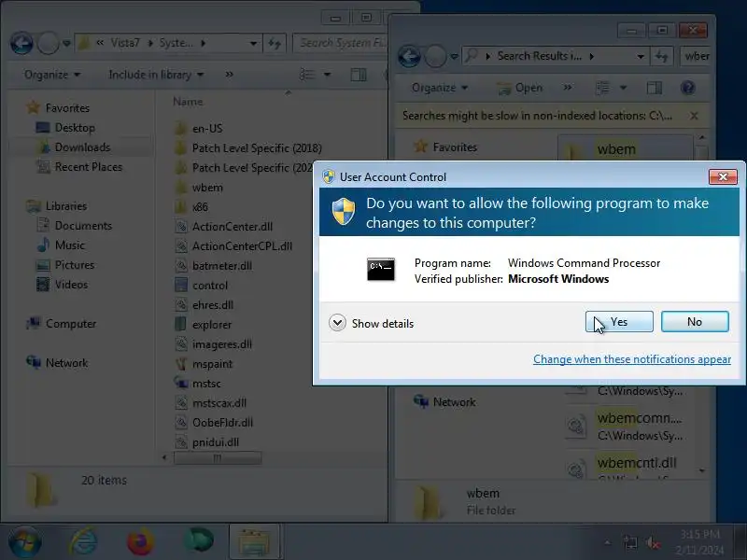Select Computer in left explorer navigation pane
The height and width of the screenshot is (560, 747).
62,324
